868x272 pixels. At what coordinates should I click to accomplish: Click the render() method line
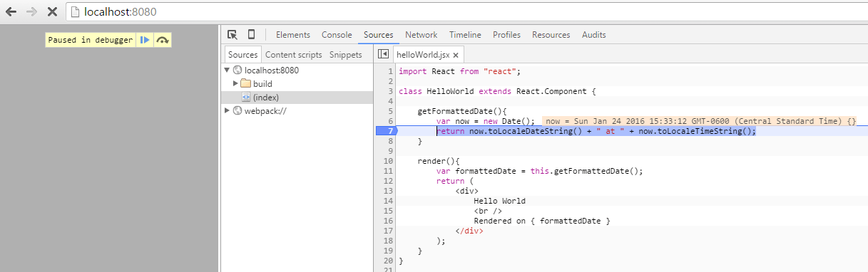coord(439,161)
